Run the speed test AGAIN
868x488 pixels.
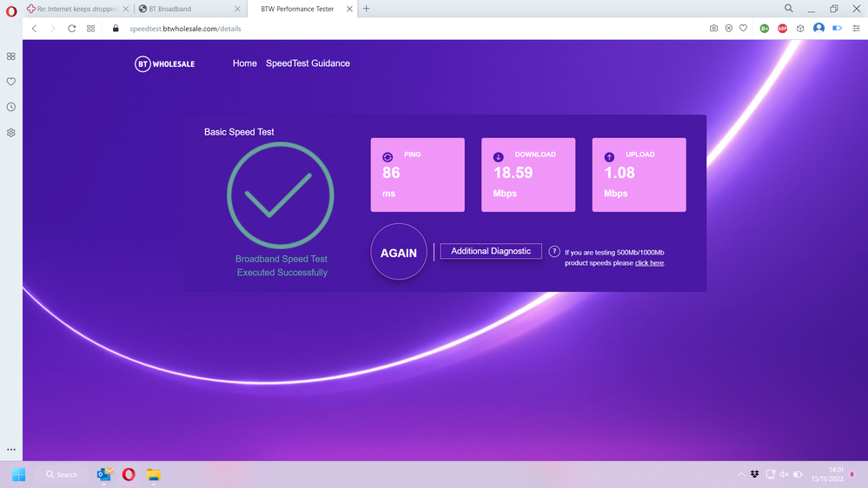pyautogui.click(x=399, y=253)
